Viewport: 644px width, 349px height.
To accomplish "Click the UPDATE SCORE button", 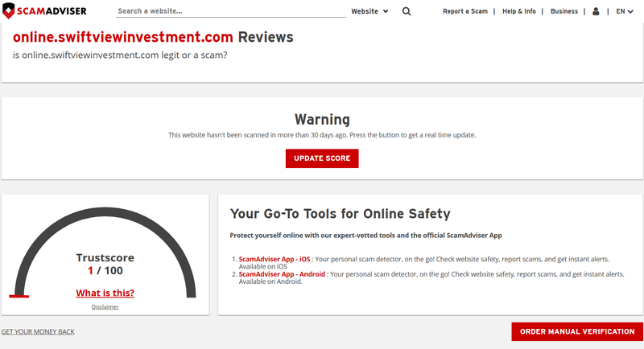I will pos(322,158).
